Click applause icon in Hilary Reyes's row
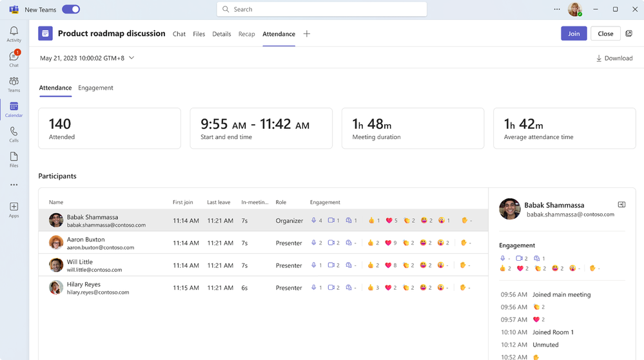This screenshot has height=360, width=644. pos(405,288)
